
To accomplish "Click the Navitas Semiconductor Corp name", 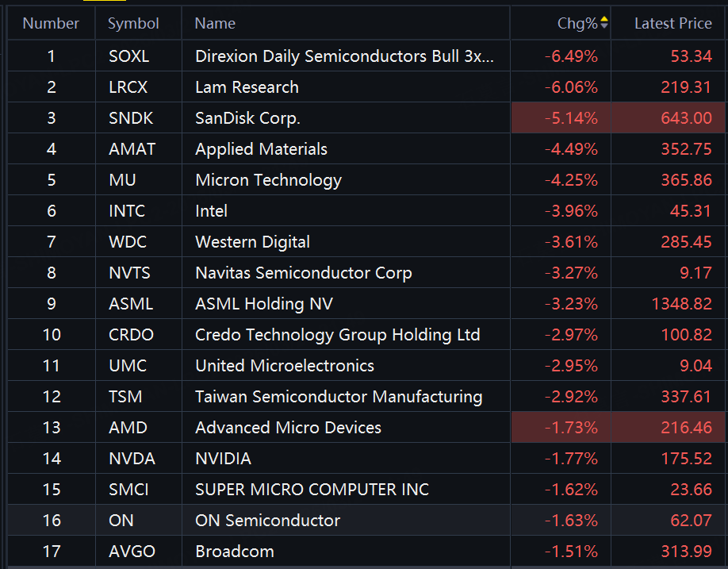I will (x=303, y=273).
